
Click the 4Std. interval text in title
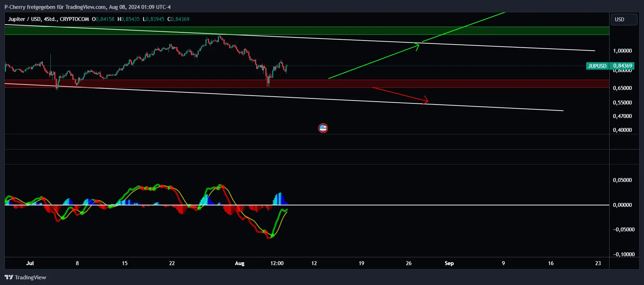point(50,19)
